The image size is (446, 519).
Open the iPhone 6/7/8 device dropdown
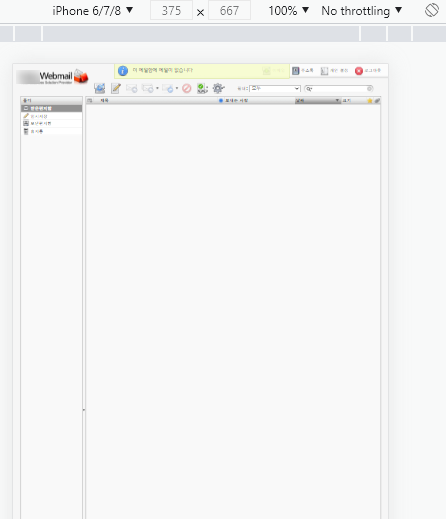click(93, 11)
